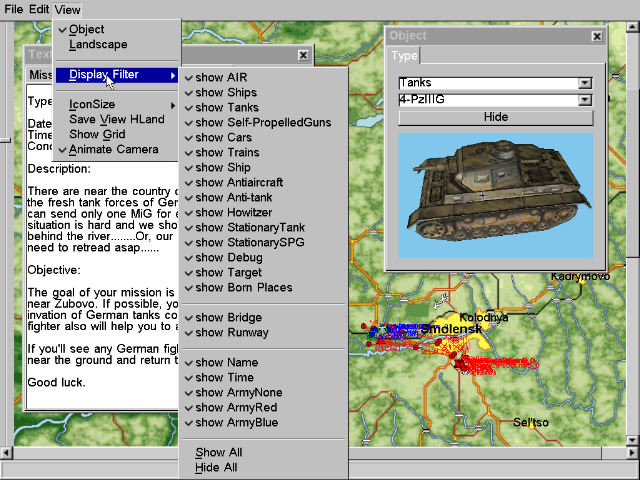Close the window behind the Display Filter menu
The height and width of the screenshot is (480, 640).
[303, 55]
